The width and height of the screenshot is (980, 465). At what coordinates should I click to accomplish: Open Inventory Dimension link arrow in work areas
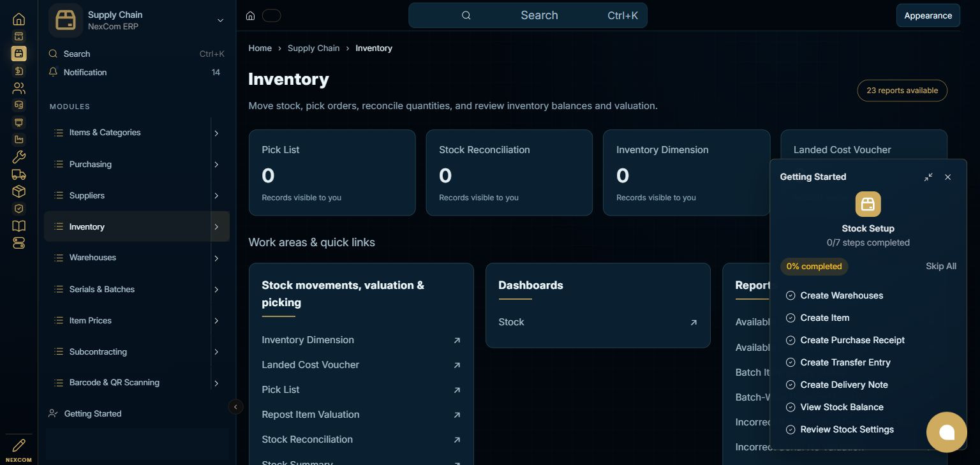click(x=457, y=340)
